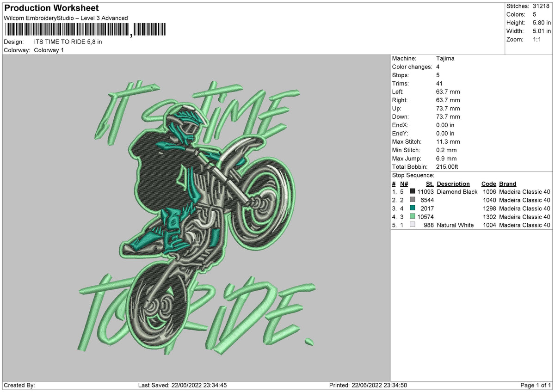Image resolution: width=555 pixels, height=392 pixels.
Task: Click the light green swatch for code 1302
Action: [412, 217]
